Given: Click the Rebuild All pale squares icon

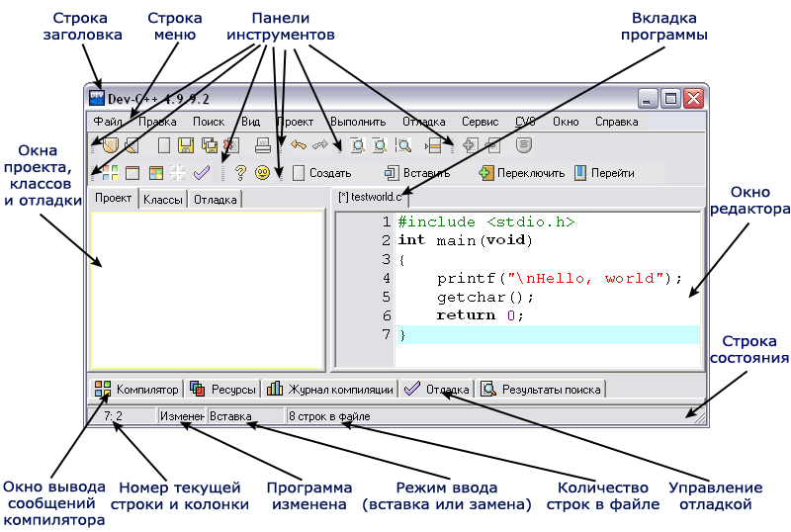Looking at the screenshot, I should point(178,173).
